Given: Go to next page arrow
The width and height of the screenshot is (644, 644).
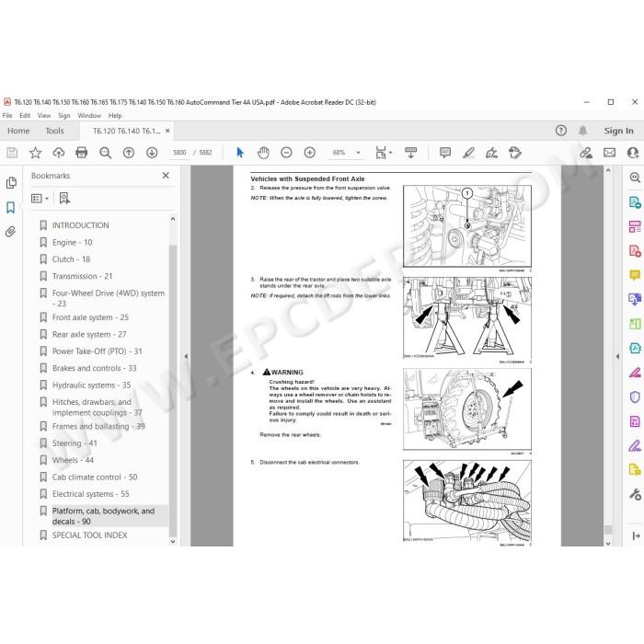Looking at the screenshot, I should click(152, 153).
